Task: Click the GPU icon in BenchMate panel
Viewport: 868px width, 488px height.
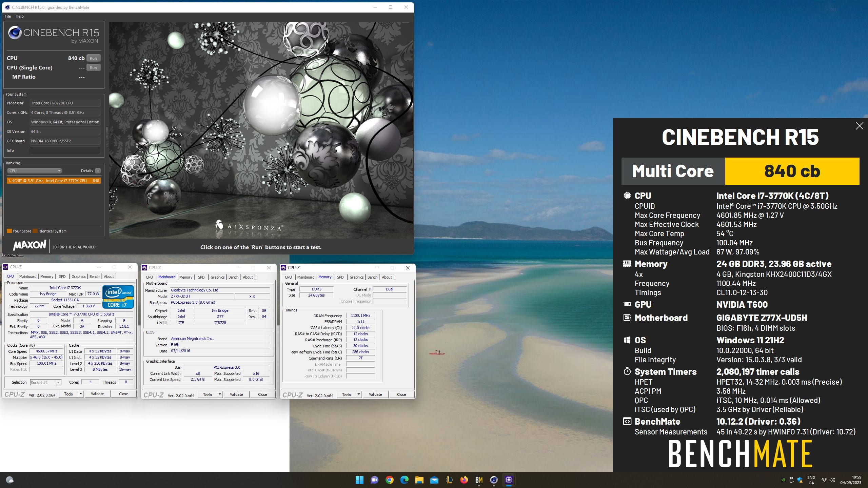Action: point(627,304)
